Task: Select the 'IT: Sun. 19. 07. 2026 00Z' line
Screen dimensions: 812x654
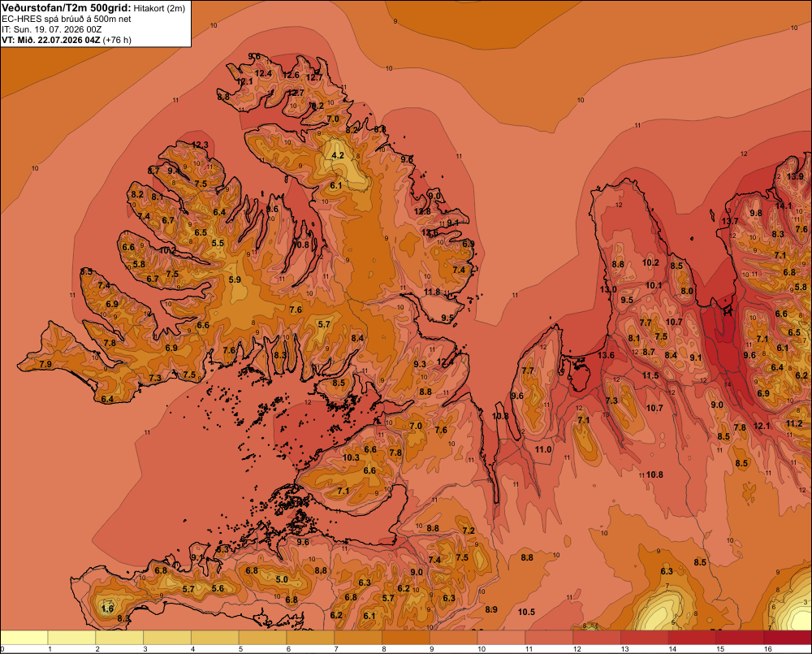Action: tap(52, 29)
